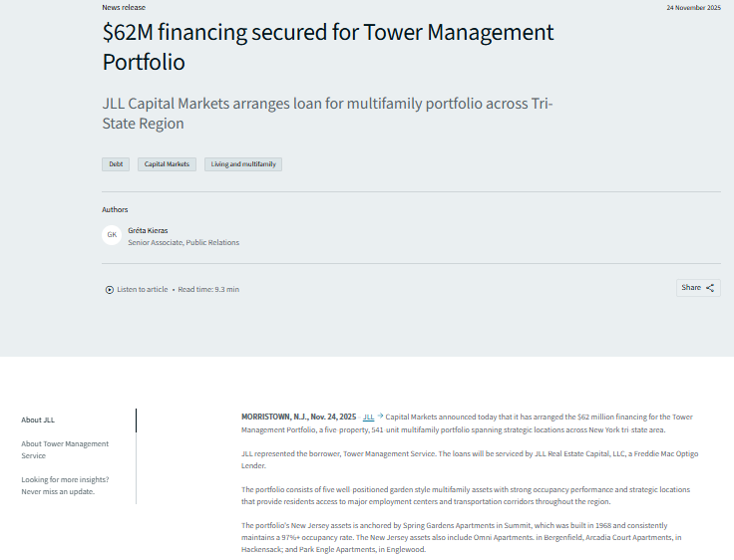Click paragraph starting JLL represented the borrower
The image size is (734, 560).
pyautogui.click(x=470, y=459)
